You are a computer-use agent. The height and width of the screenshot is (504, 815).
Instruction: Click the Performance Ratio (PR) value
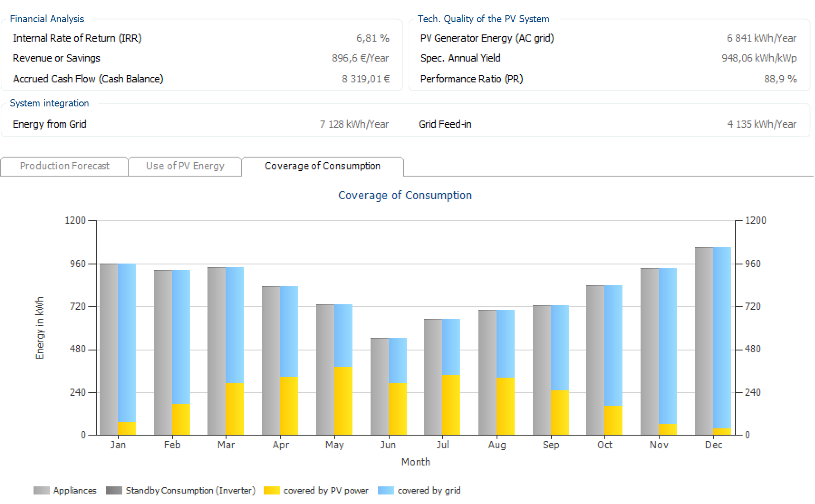pyautogui.click(x=780, y=79)
